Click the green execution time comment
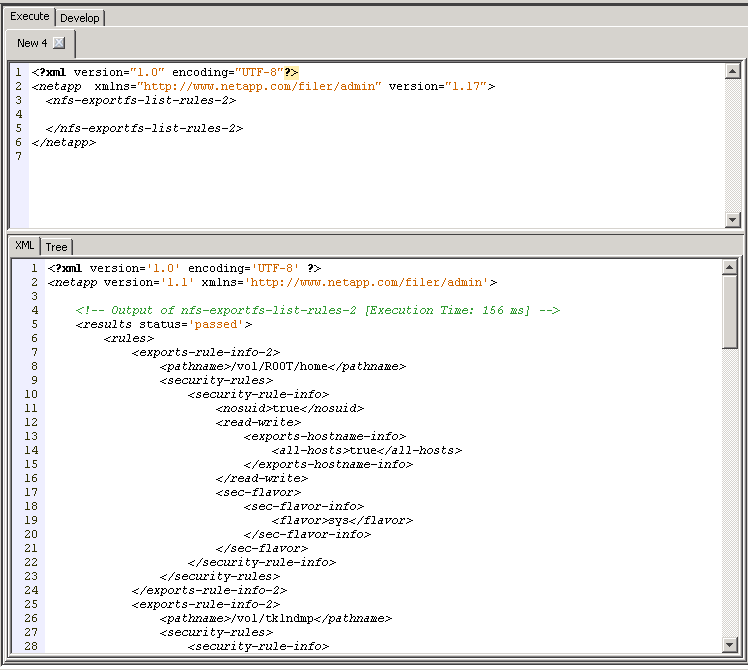 click(316, 310)
